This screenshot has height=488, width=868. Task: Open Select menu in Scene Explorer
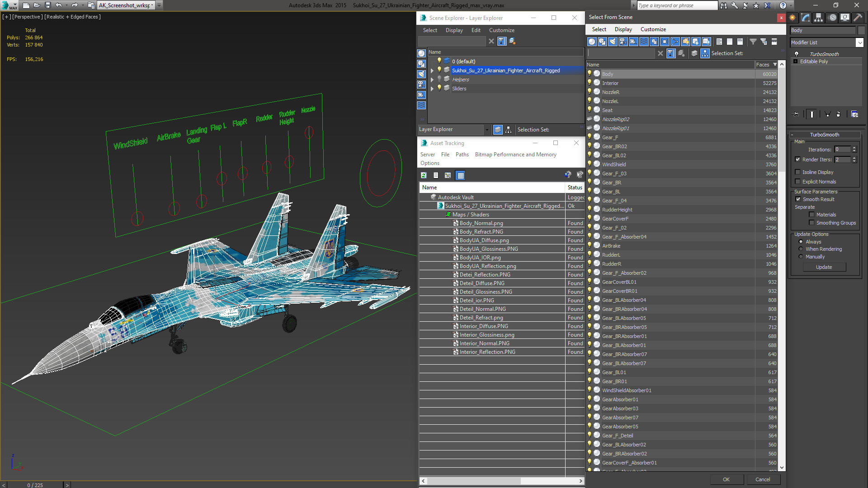[430, 30]
